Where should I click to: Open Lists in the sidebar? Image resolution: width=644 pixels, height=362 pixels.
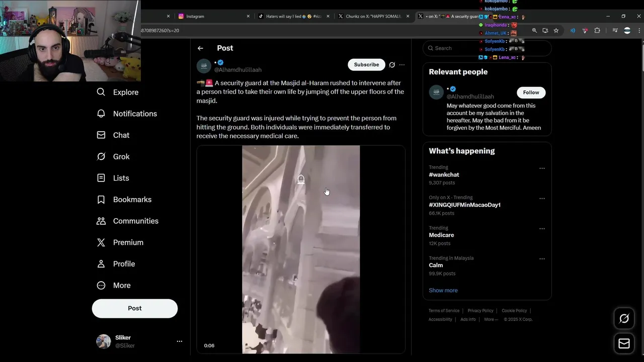pyautogui.click(x=113, y=178)
